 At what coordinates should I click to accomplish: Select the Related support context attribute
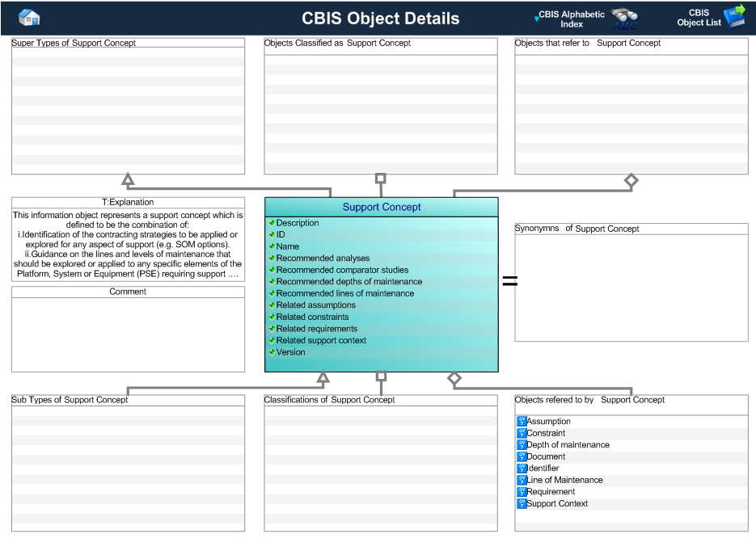click(321, 340)
